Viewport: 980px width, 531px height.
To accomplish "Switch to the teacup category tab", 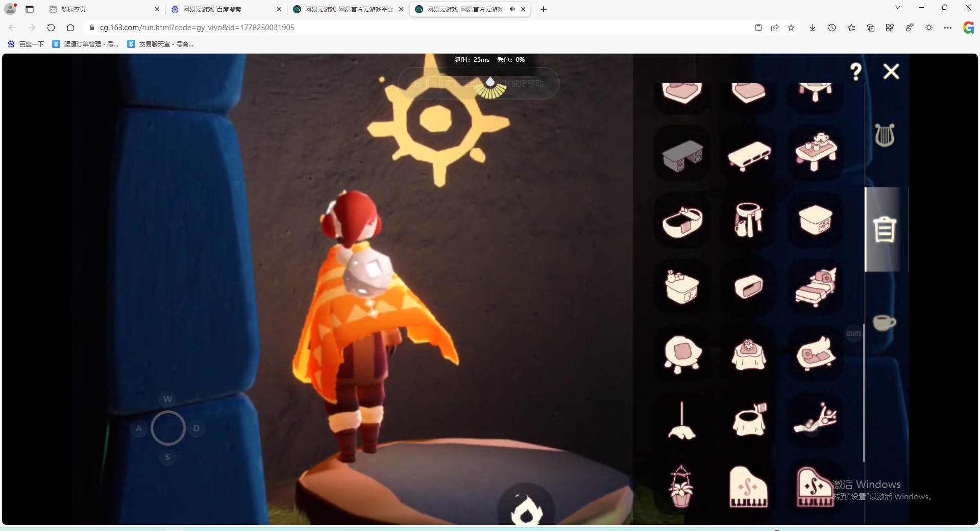I will (884, 323).
